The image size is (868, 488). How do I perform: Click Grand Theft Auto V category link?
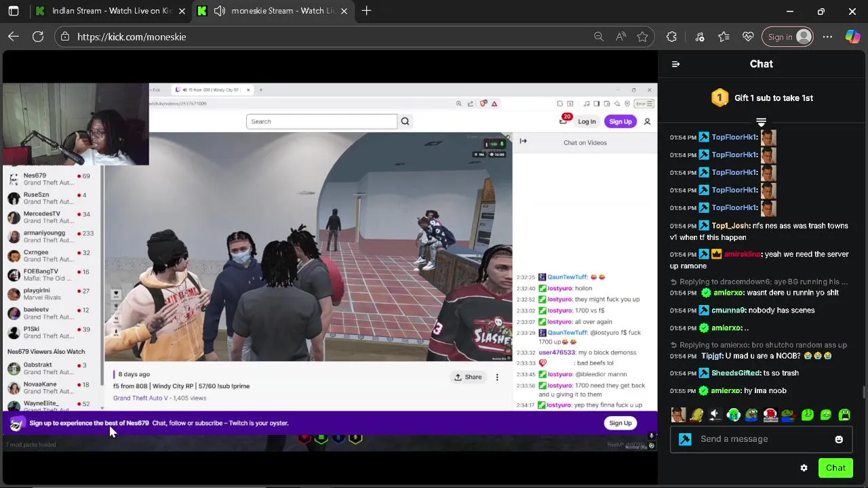[140, 398]
